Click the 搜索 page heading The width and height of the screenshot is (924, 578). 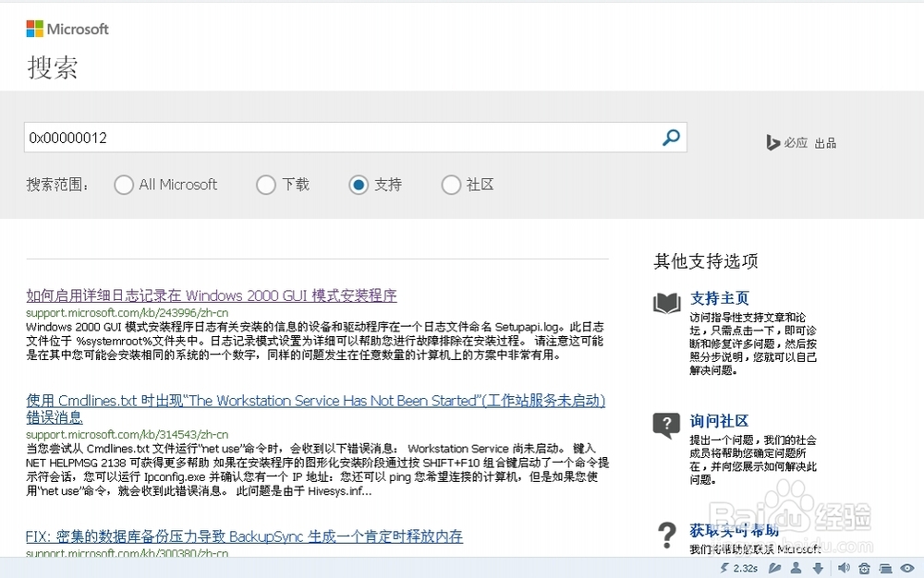coord(53,67)
